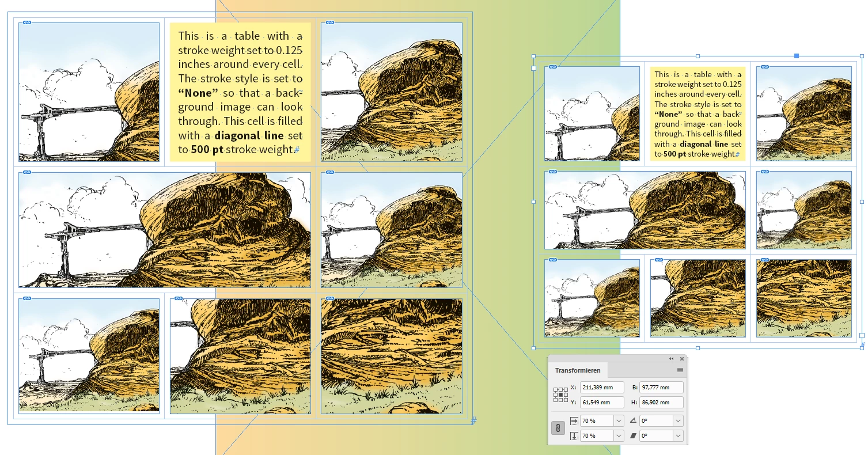
Task: Select the middle-right image in large table
Action: point(392,230)
